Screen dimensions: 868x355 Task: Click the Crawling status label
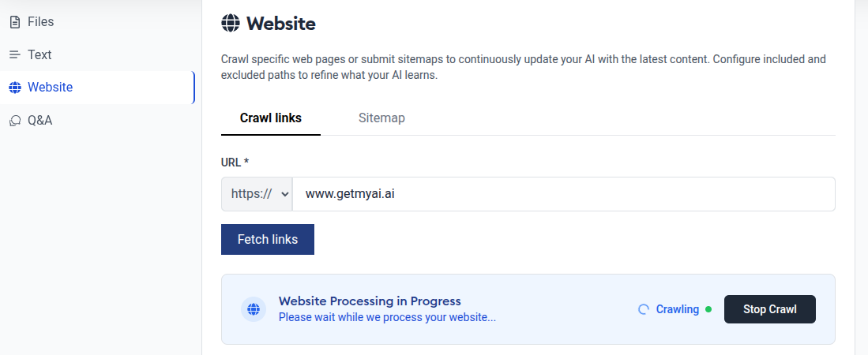click(x=678, y=309)
